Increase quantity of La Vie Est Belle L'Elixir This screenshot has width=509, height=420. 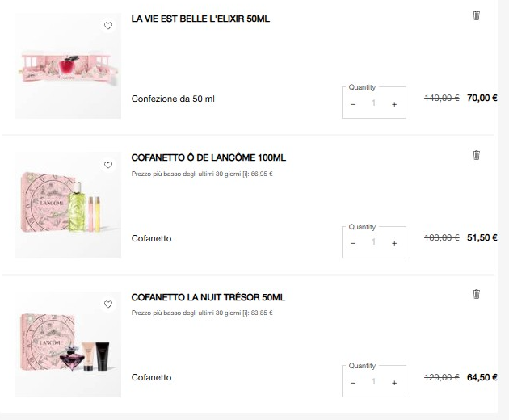(x=394, y=104)
